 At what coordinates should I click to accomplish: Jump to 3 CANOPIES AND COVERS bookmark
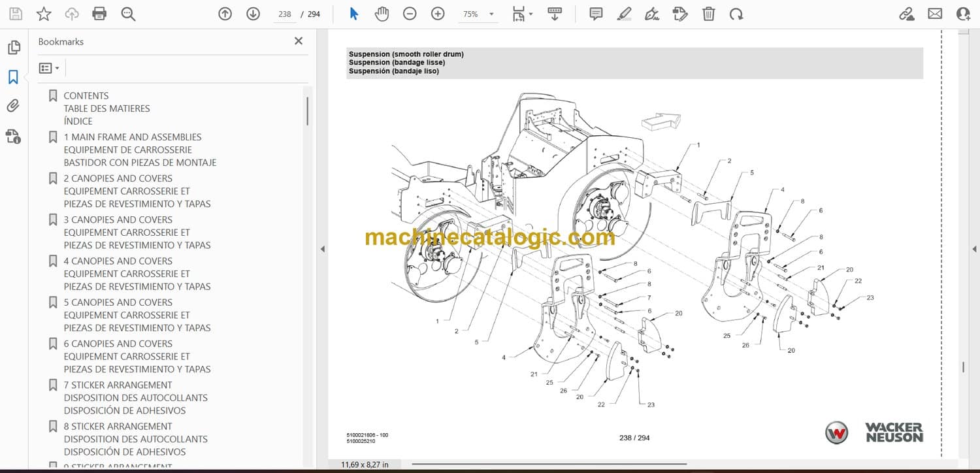137,233
